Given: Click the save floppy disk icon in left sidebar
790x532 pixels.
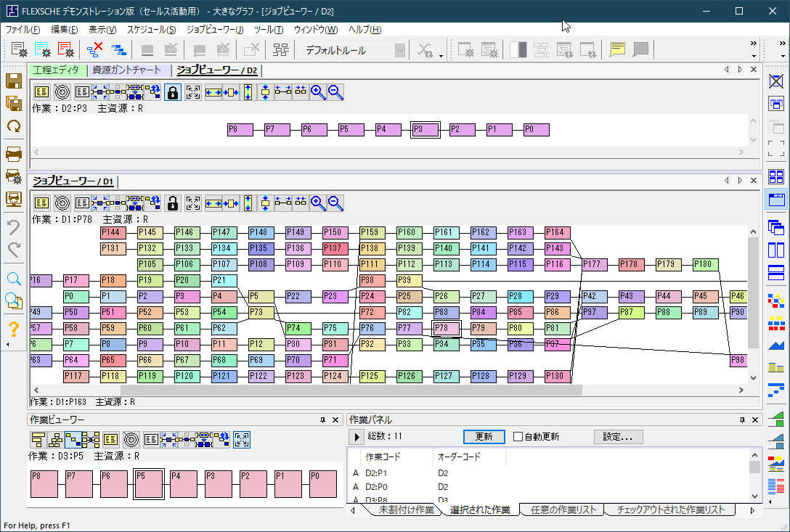Looking at the screenshot, I should pyautogui.click(x=13, y=81).
